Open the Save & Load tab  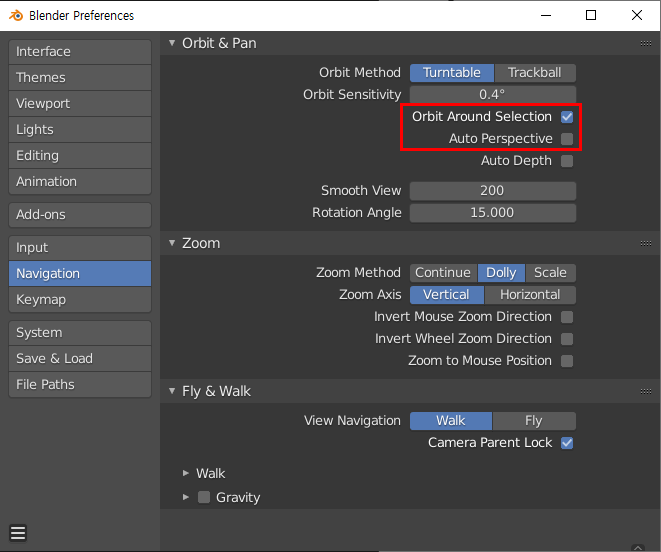[x=80, y=358]
